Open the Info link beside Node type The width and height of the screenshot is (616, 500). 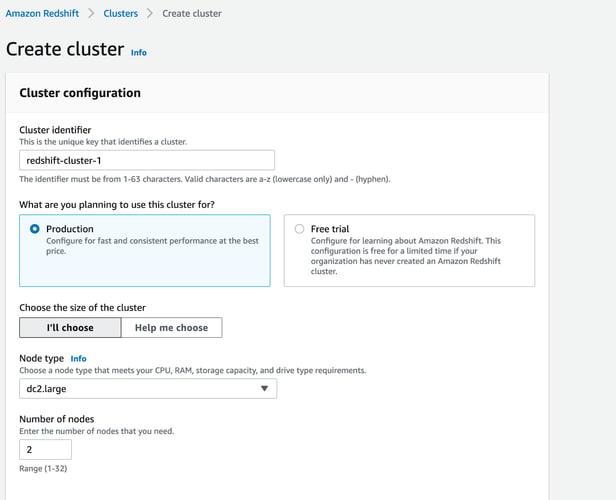pos(78,359)
